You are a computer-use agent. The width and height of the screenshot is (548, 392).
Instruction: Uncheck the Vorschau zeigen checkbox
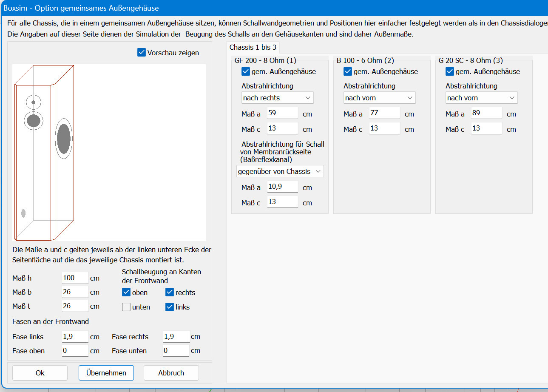(142, 53)
